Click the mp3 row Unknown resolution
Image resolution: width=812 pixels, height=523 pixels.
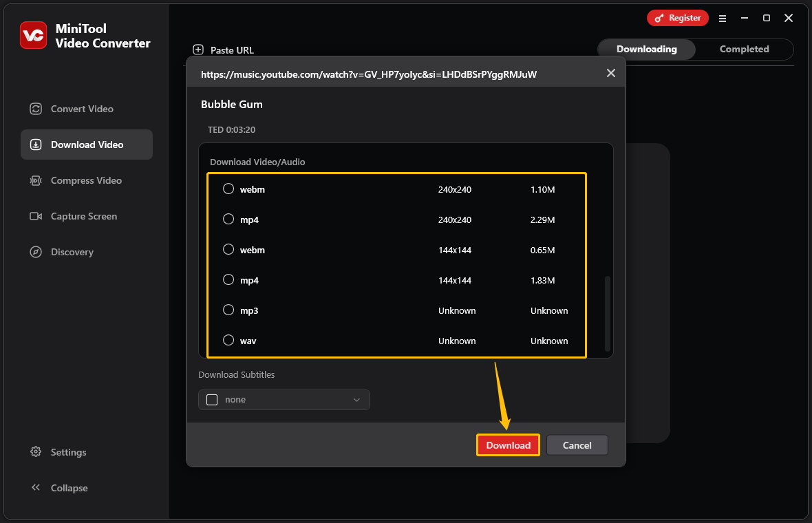click(x=457, y=310)
